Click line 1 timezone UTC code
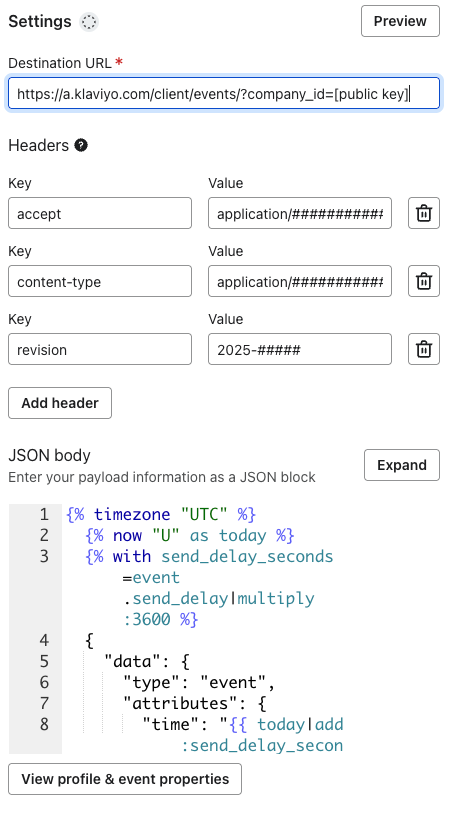 (161, 514)
